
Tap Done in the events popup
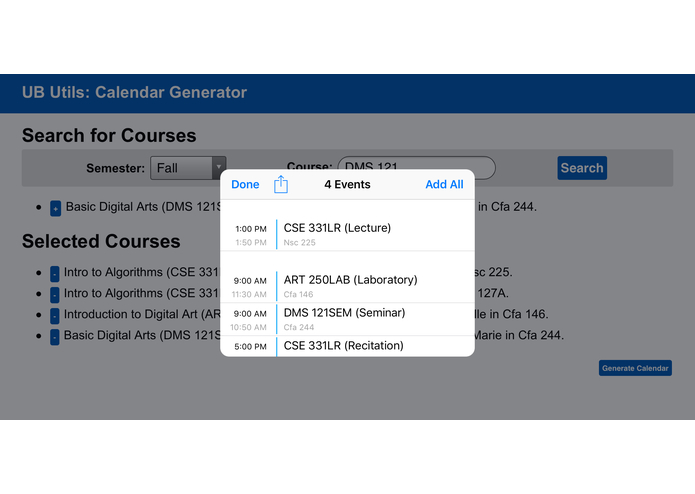click(245, 184)
